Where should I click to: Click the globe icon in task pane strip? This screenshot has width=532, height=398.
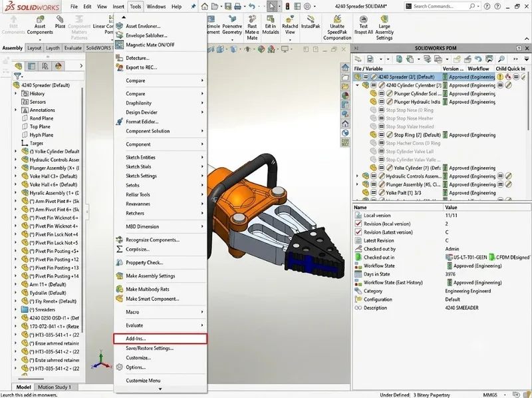coord(345,133)
